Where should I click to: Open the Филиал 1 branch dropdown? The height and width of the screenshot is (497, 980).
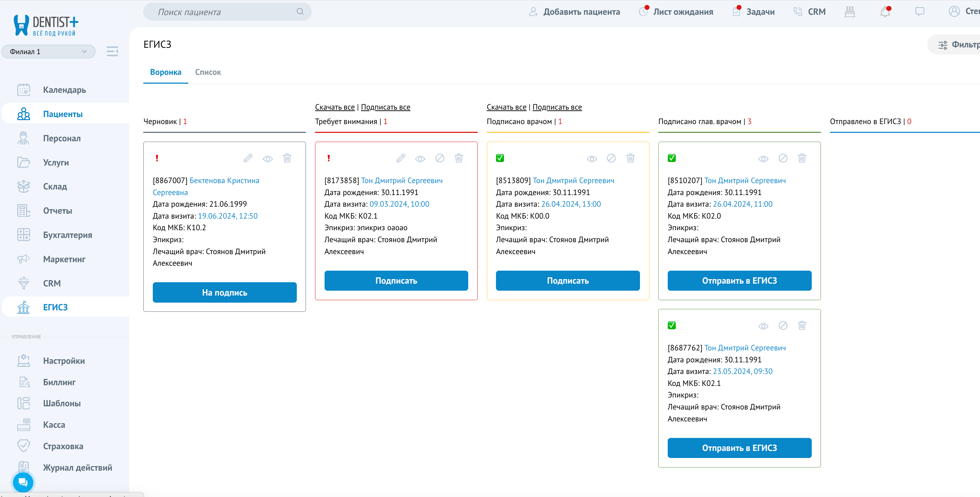coord(48,51)
